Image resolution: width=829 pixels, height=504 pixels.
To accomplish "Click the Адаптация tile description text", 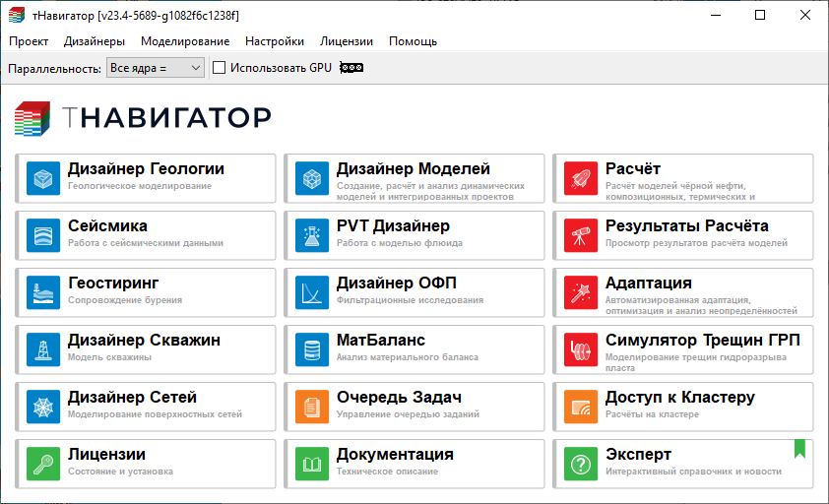I will click(x=701, y=306).
